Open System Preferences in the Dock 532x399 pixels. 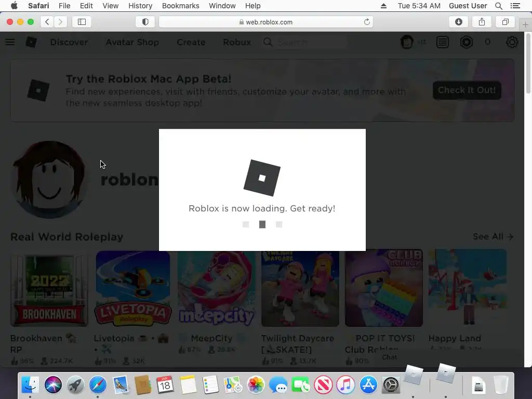(391, 385)
